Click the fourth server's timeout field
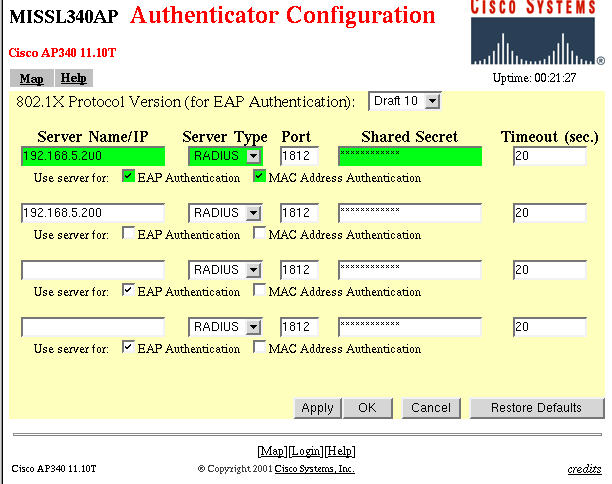612x484 pixels. (550, 327)
